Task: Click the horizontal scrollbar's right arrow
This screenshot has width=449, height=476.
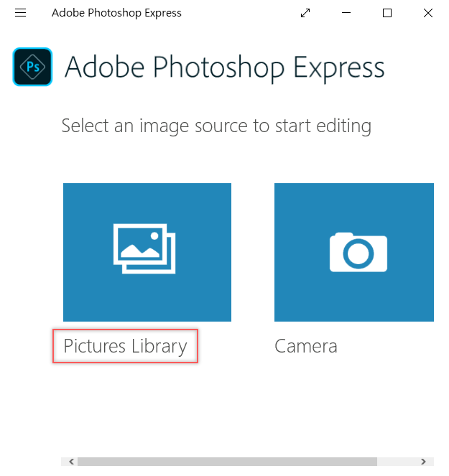Action: (x=424, y=462)
